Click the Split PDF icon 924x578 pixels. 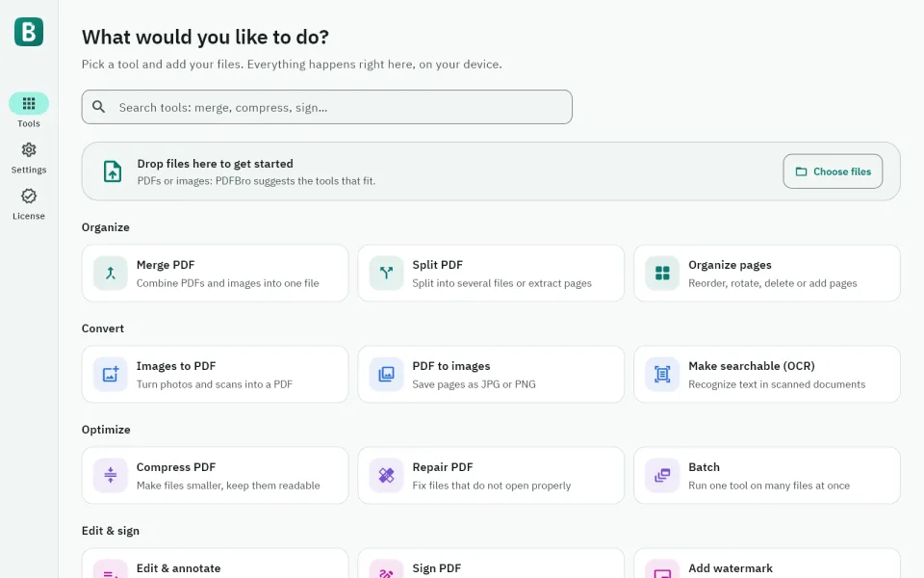pos(386,273)
